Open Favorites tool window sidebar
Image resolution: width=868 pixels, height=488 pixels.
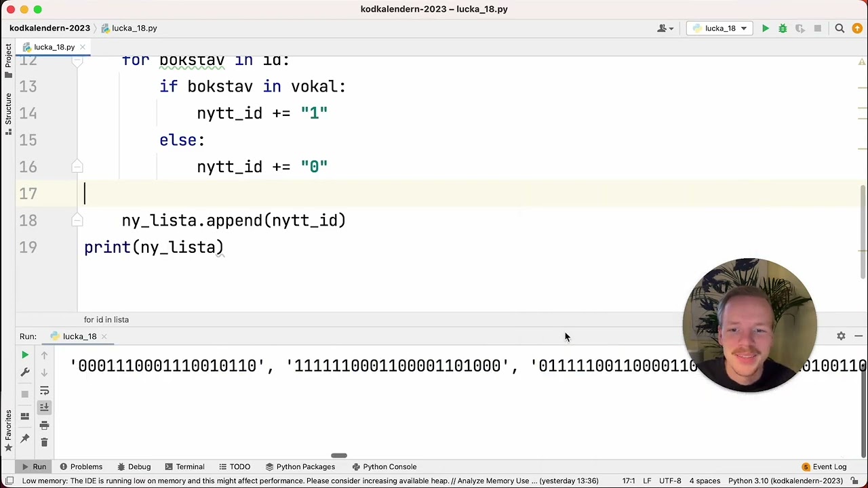(8, 431)
